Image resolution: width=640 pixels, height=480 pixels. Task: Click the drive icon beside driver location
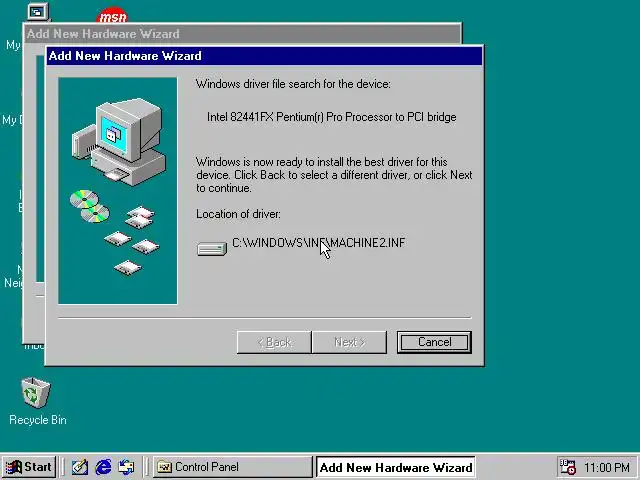(x=212, y=249)
